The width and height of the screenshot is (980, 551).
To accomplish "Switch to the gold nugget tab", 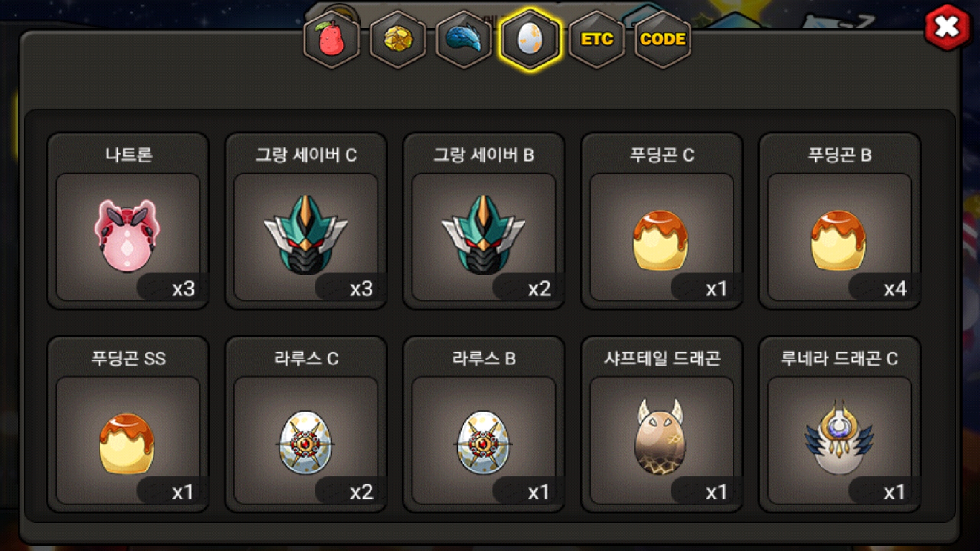I will point(398,40).
